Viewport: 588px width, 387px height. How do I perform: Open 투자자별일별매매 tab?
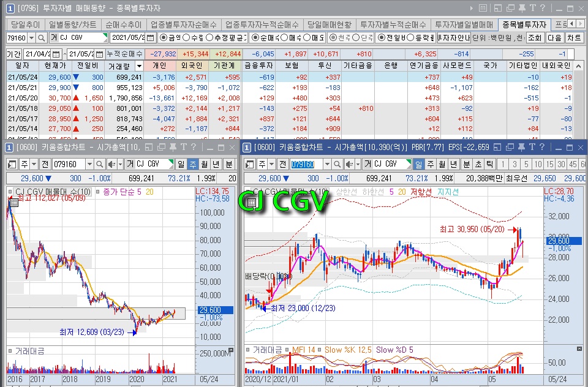[x=464, y=24]
